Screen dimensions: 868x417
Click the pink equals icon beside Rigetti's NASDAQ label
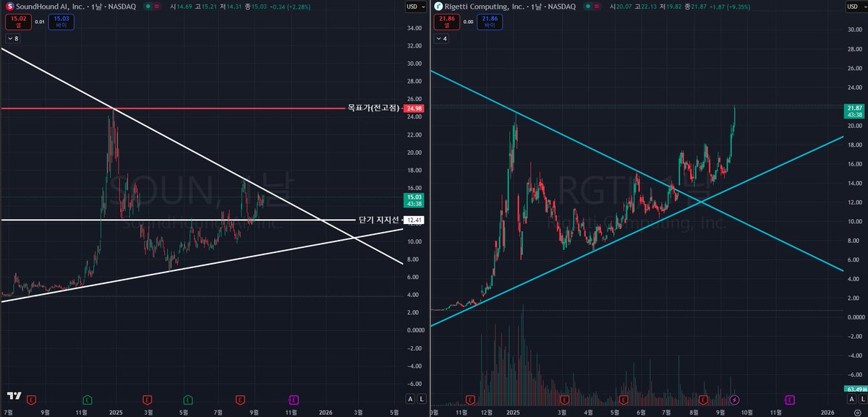click(597, 7)
